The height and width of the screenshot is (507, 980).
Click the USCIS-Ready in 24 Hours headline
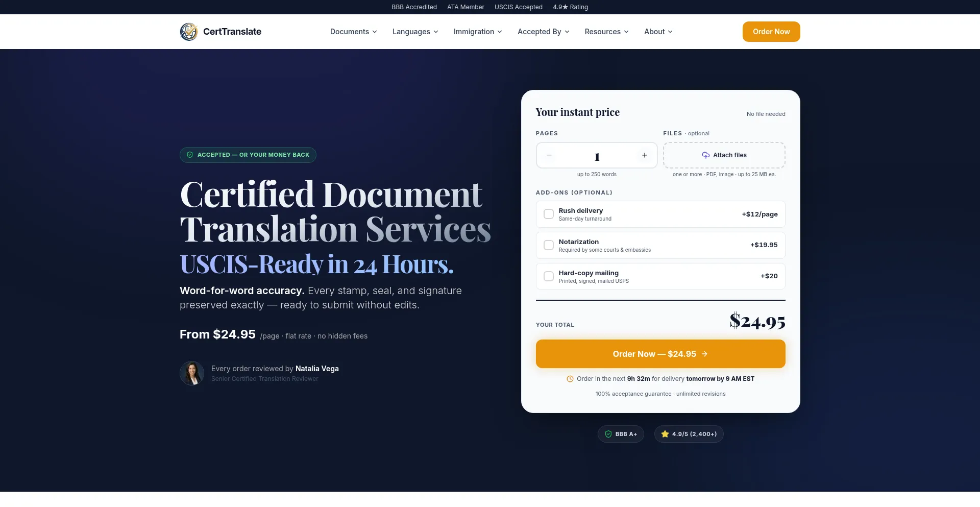[x=316, y=264]
